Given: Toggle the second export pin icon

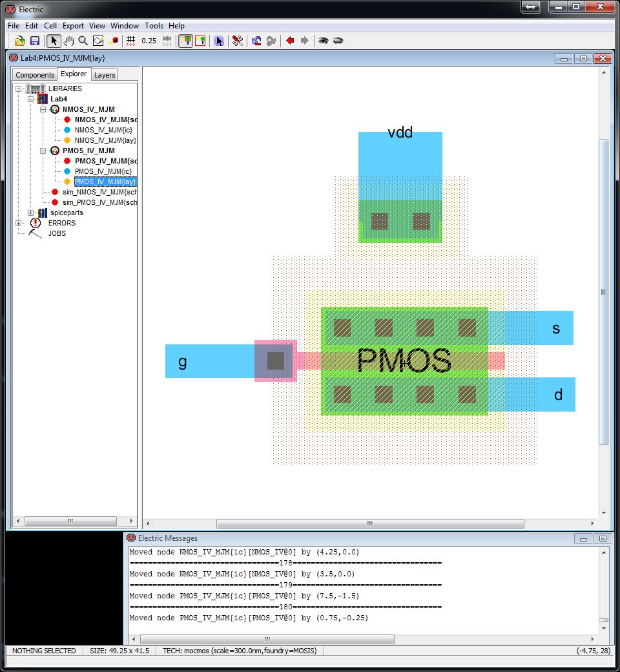Looking at the screenshot, I should (201, 40).
